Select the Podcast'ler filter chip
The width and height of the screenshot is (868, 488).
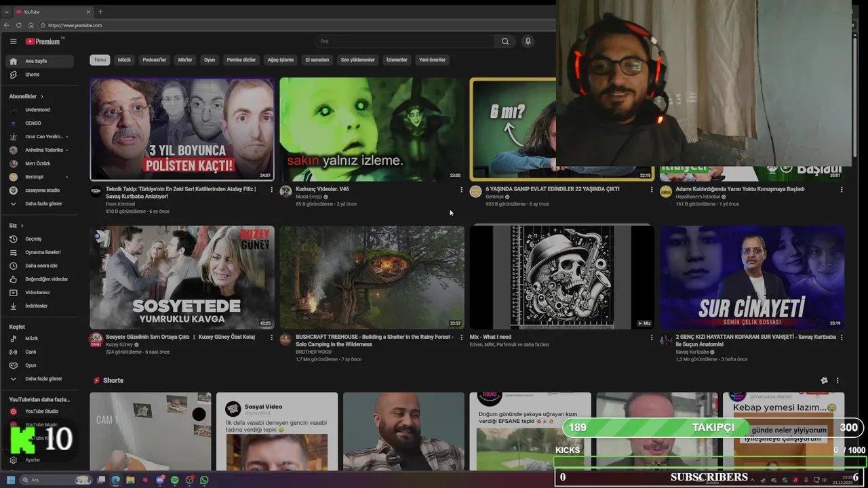(155, 60)
